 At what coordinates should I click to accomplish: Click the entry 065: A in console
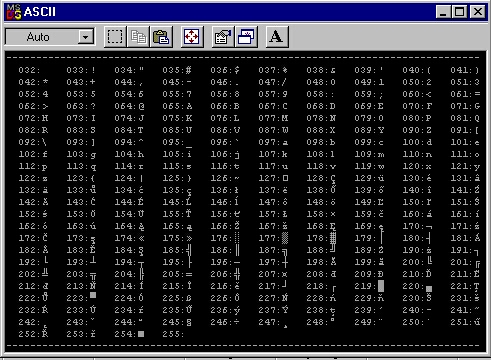click(x=177, y=106)
